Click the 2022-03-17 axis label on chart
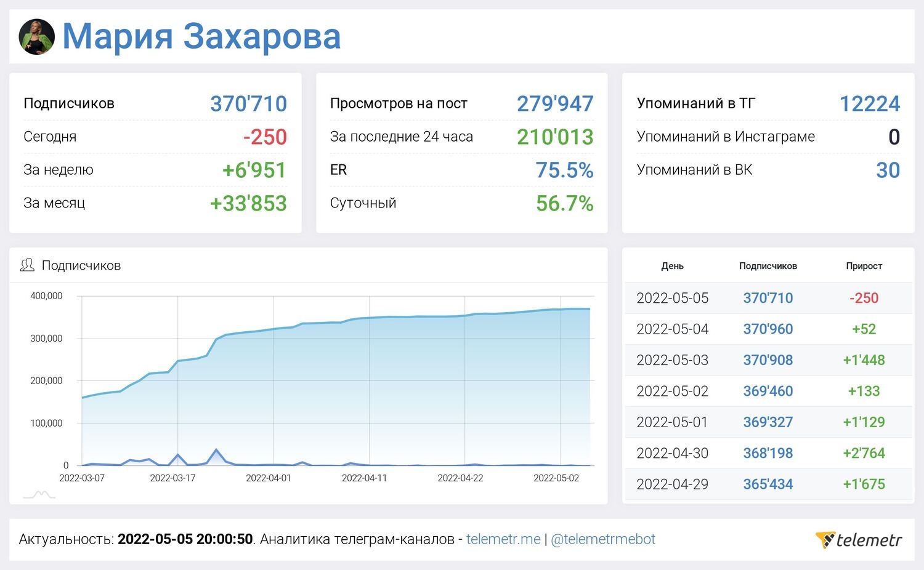This screenshot has height=570, width=924. tap(172, 478)
